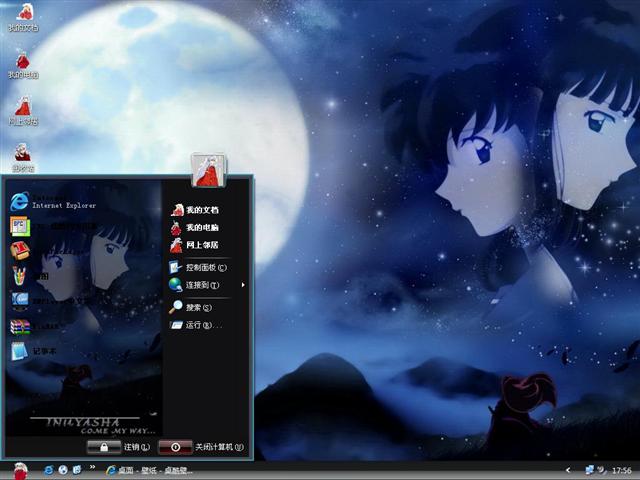The height and width of the screenshot is (480, 640).
Task: Expand the 连接到 submenu arrow
Action: [243, 285]
